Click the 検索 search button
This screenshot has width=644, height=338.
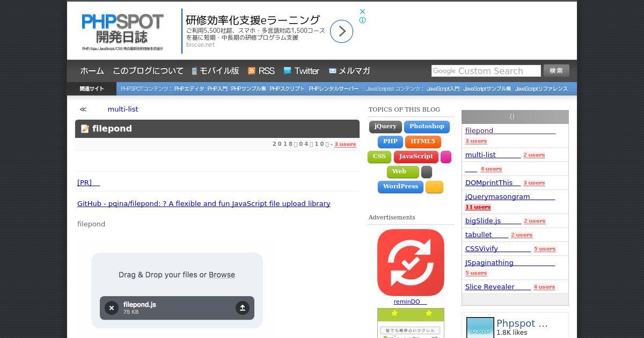(x=556, y=70)
